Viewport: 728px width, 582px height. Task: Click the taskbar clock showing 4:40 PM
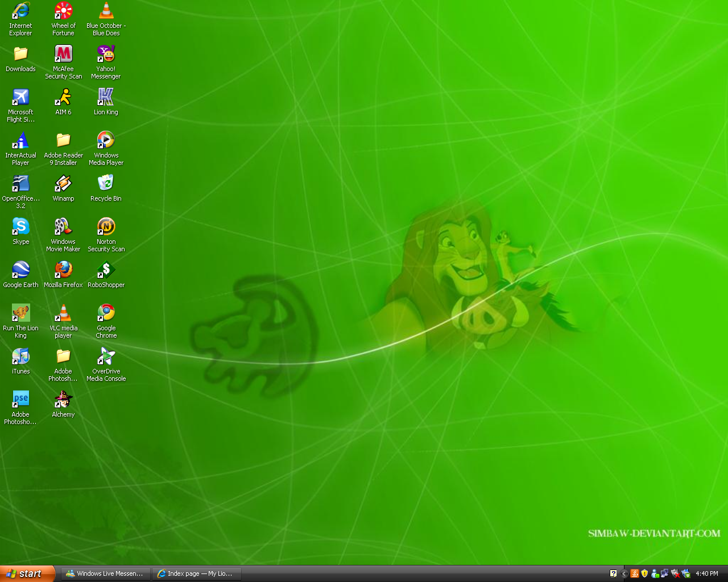[x=706, y=573]
